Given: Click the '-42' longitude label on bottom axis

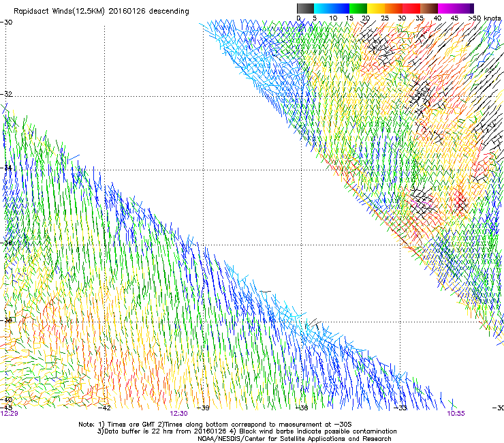Looking at the screenshot, I should [x=104, y=408].
